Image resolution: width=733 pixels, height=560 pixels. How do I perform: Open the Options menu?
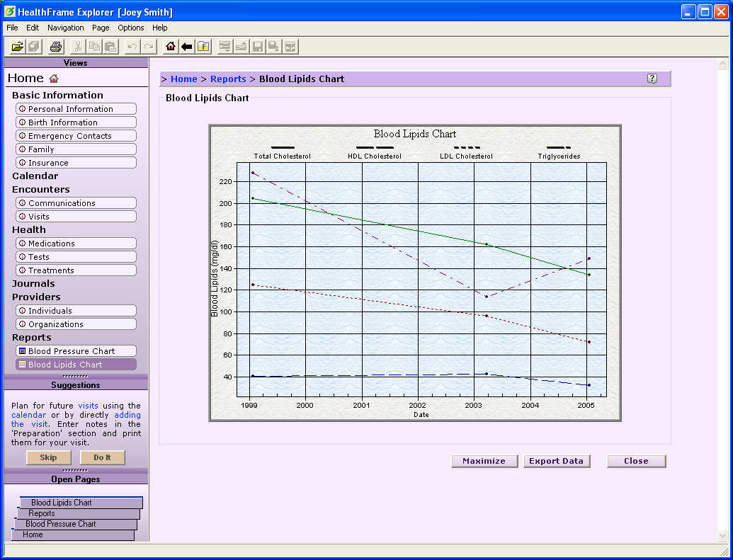click(131, 28)
